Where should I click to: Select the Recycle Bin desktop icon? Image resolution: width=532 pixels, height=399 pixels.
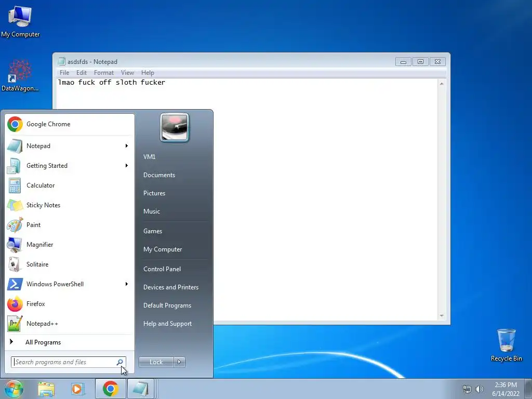506,345
